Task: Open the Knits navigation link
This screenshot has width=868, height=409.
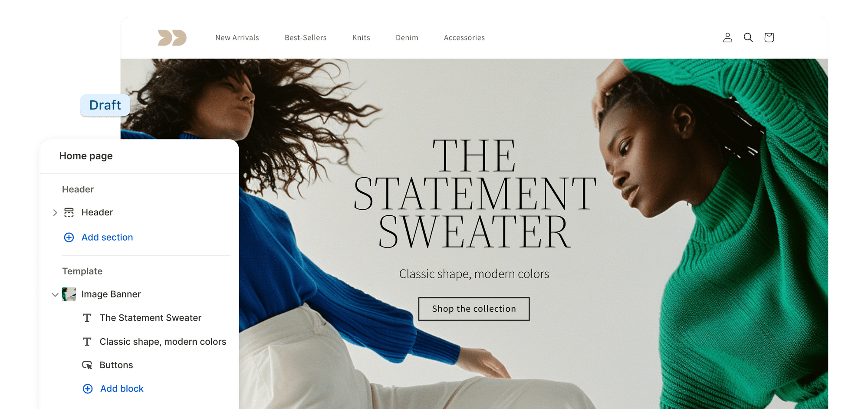Action: point(361,38)
